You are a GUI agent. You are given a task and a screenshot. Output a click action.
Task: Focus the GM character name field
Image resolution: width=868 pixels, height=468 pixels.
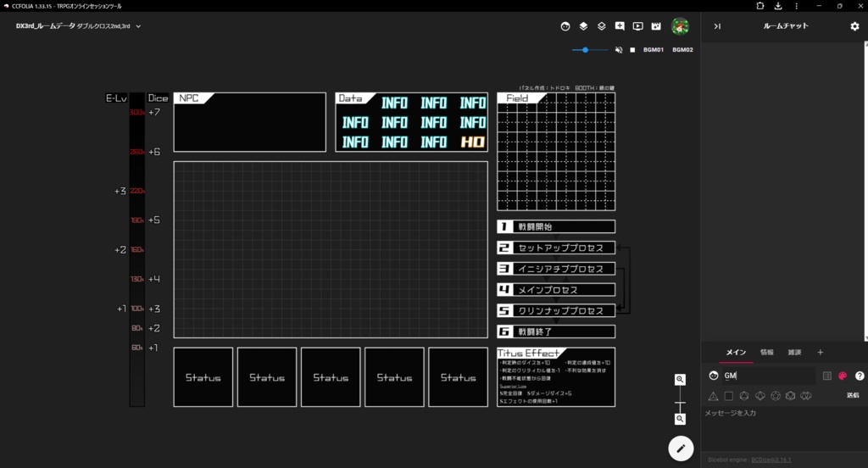(769, 376)
